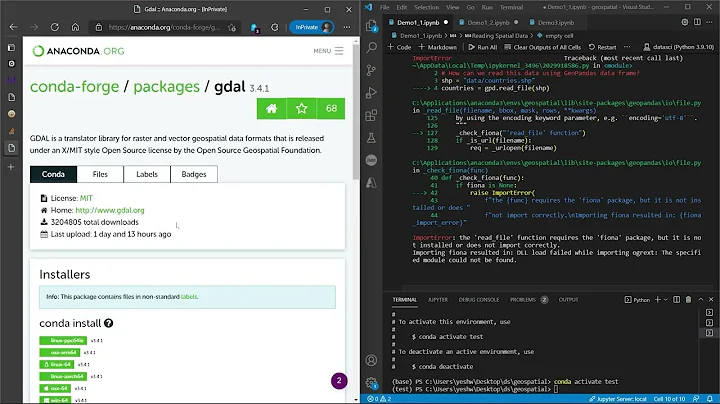This screenshot has width=720, height=404.
Task: Star the gdal package
Action: 301,108
